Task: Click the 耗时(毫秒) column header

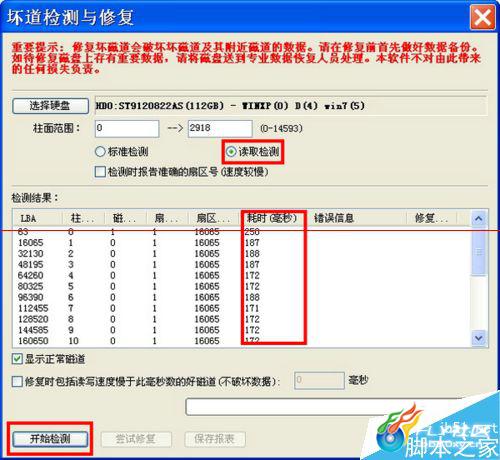Action: click(273, 219)
